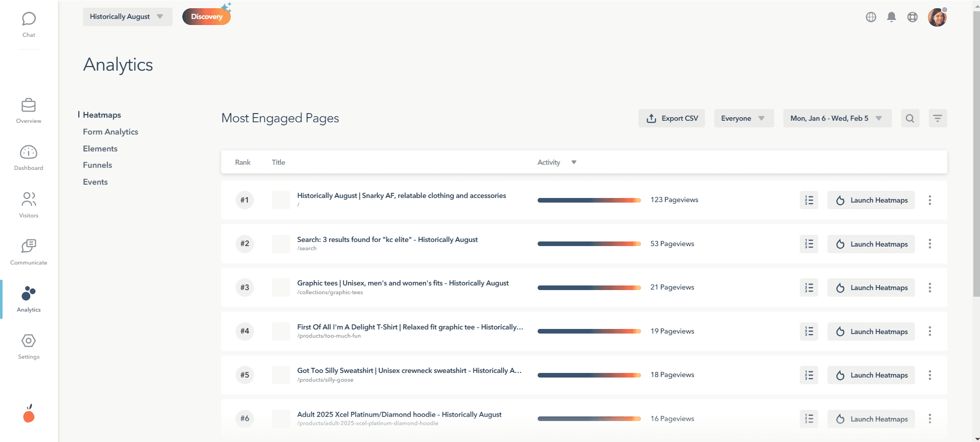Open the list details icon for rank #5
Screen dimensions: 980x442
point(809,375)
